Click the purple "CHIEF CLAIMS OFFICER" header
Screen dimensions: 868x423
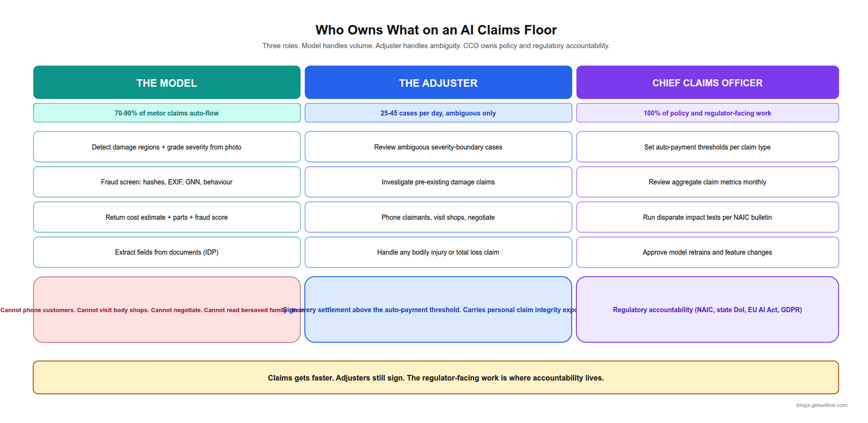click(x=707, y=83)
